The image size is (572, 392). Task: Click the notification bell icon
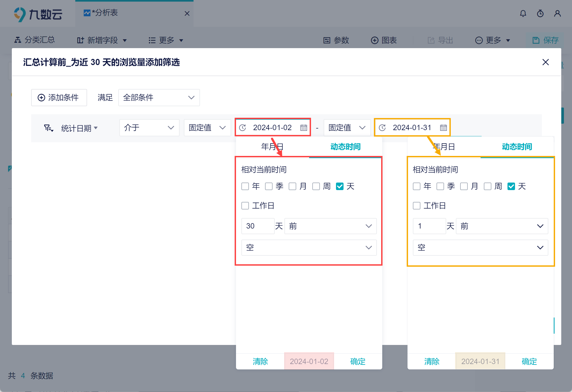tap(523, 13)
